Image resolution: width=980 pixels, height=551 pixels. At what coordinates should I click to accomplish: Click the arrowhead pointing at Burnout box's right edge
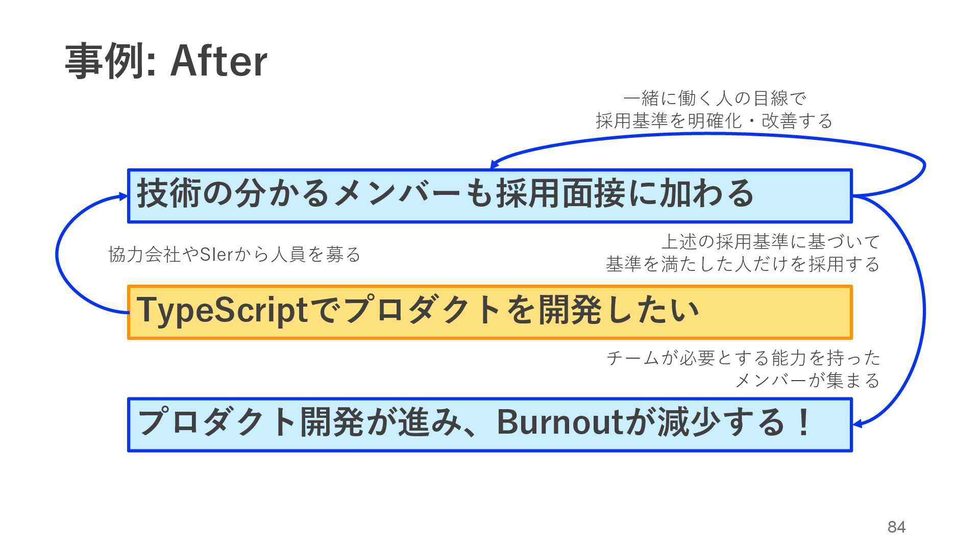[x=857, y=424]
